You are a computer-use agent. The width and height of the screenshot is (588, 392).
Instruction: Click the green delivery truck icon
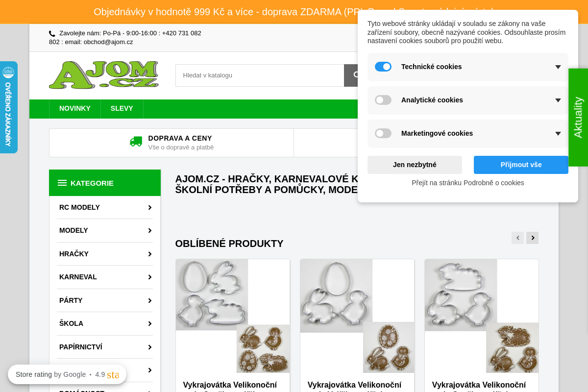(136, 142)
